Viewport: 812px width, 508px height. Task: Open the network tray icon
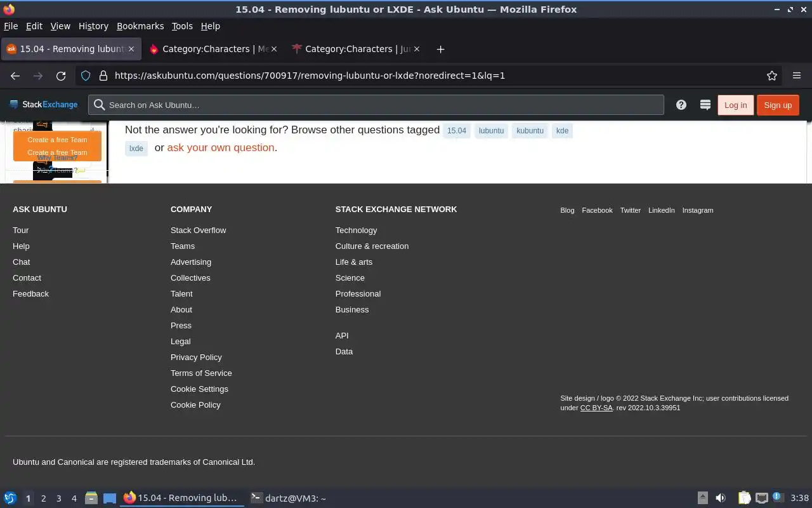pos(762,498)
